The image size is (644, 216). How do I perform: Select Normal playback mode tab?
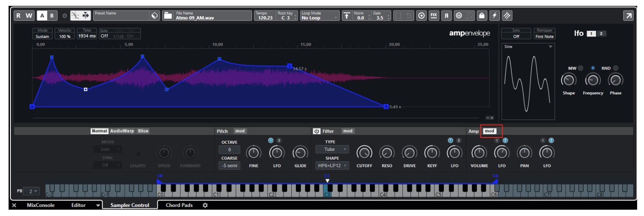99,131
